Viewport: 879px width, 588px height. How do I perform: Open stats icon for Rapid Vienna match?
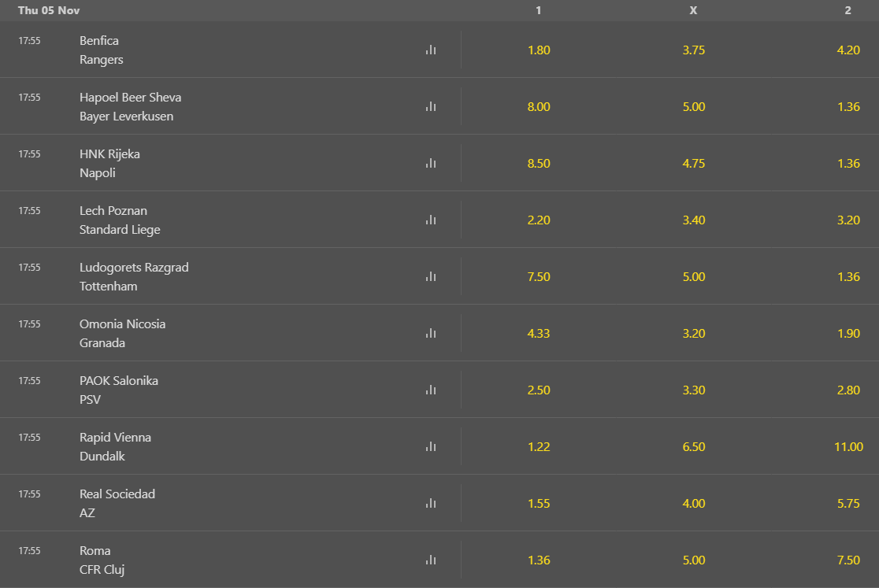(431, 446)
